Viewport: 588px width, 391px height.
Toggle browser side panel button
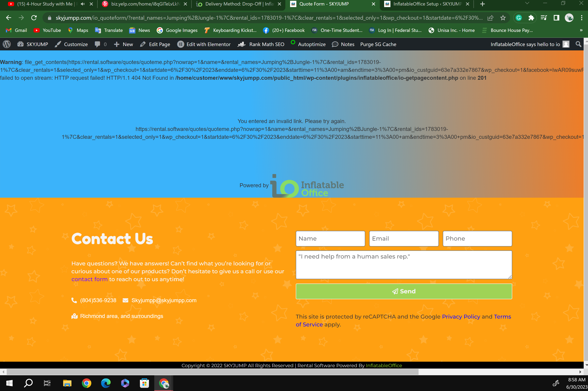tap(556, 18)
